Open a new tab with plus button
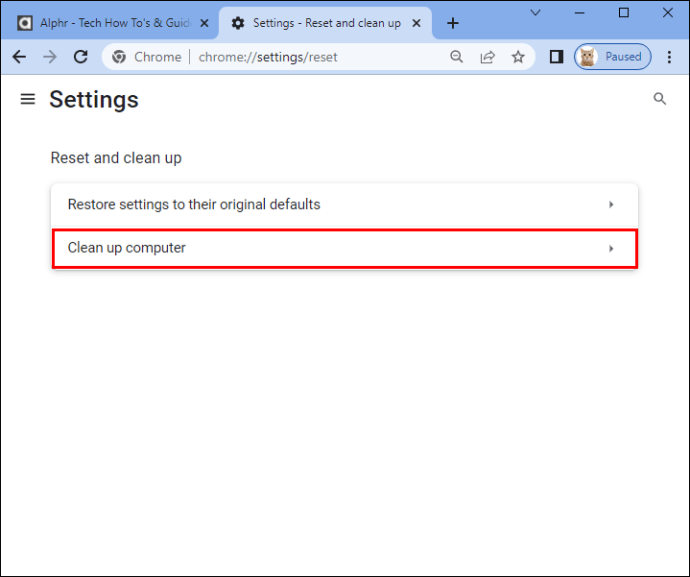Screen dimensions: 690x577 tap(452, 23)
